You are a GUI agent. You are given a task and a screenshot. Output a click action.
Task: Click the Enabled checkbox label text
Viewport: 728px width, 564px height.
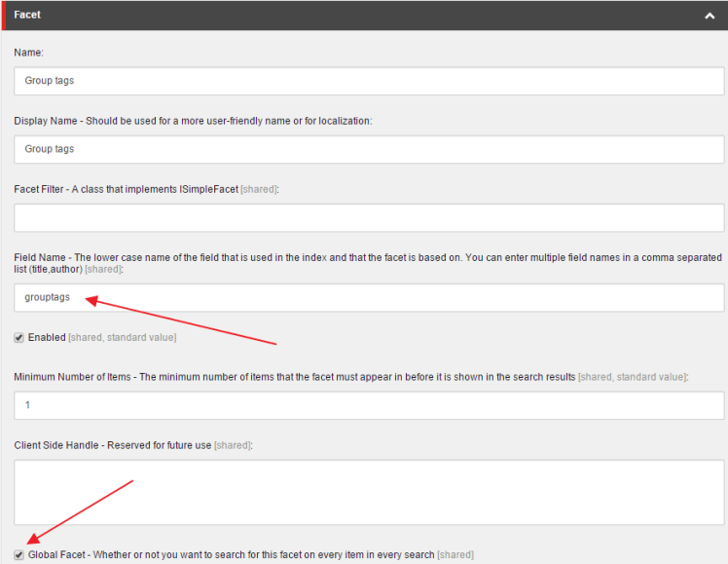(47, 337)
